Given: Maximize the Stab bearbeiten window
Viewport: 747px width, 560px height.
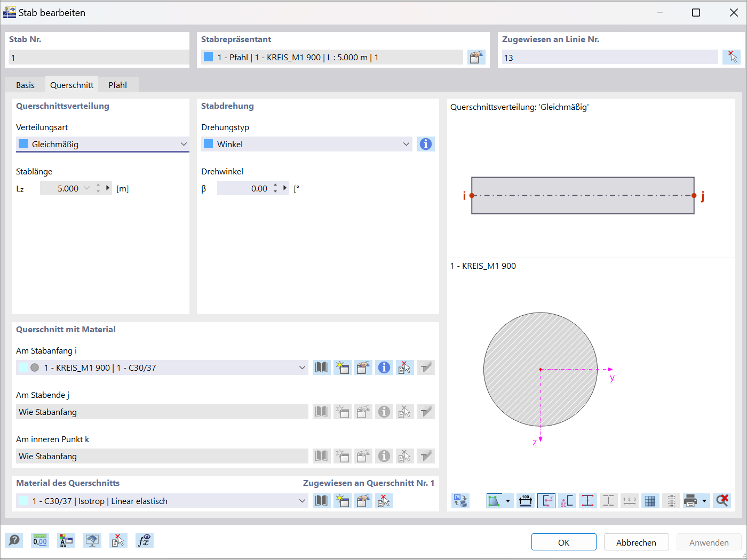Looking at the screenshot, I should pyautogui.click(x=696, y=12).
